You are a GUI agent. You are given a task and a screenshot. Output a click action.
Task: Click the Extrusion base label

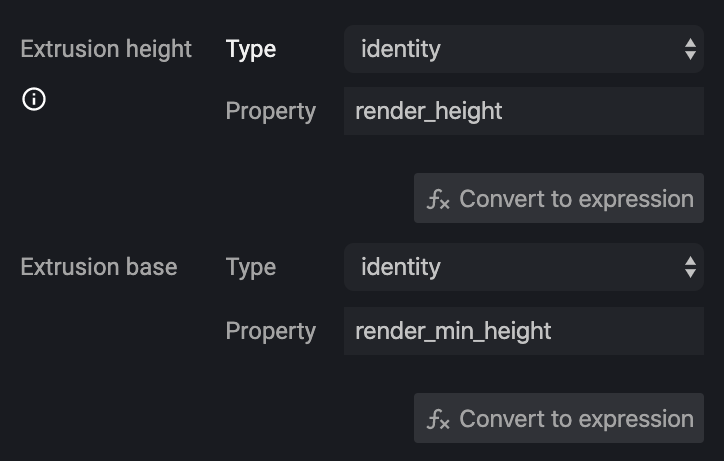[99, 267]
